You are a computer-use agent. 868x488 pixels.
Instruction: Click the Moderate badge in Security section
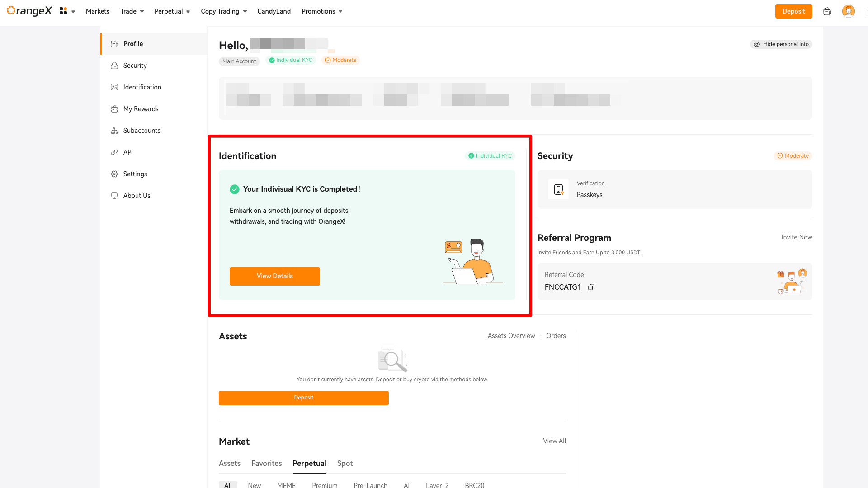793,156
